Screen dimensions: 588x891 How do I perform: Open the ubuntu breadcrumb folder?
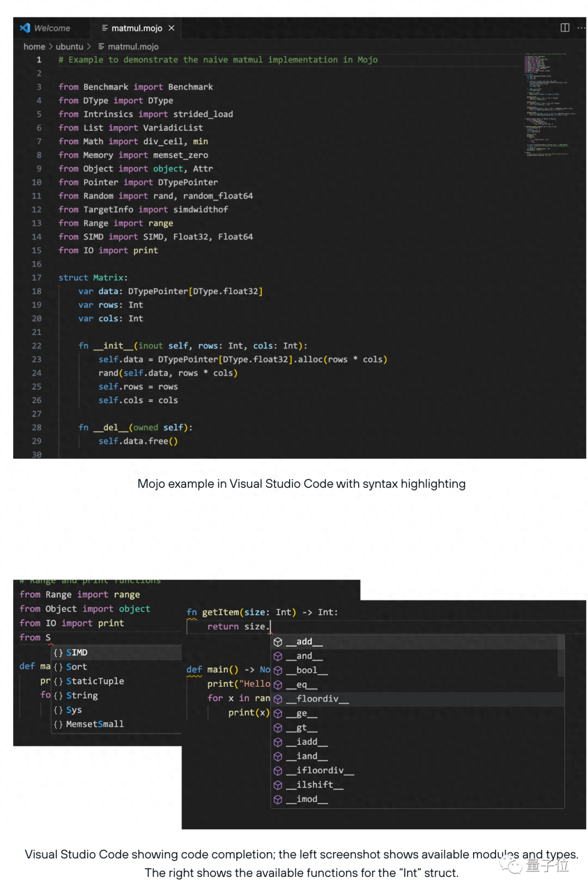tap(69, 47)
